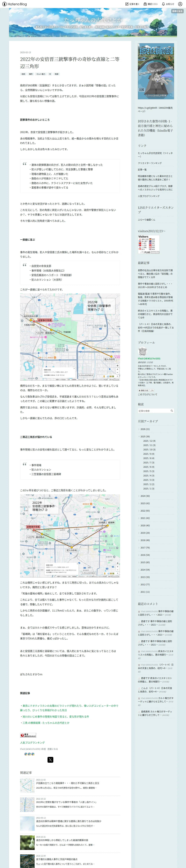This screenshot has height=868, width=186.
Task: Select the カルト権力 category tag
Action: click(x=41, y=74)
